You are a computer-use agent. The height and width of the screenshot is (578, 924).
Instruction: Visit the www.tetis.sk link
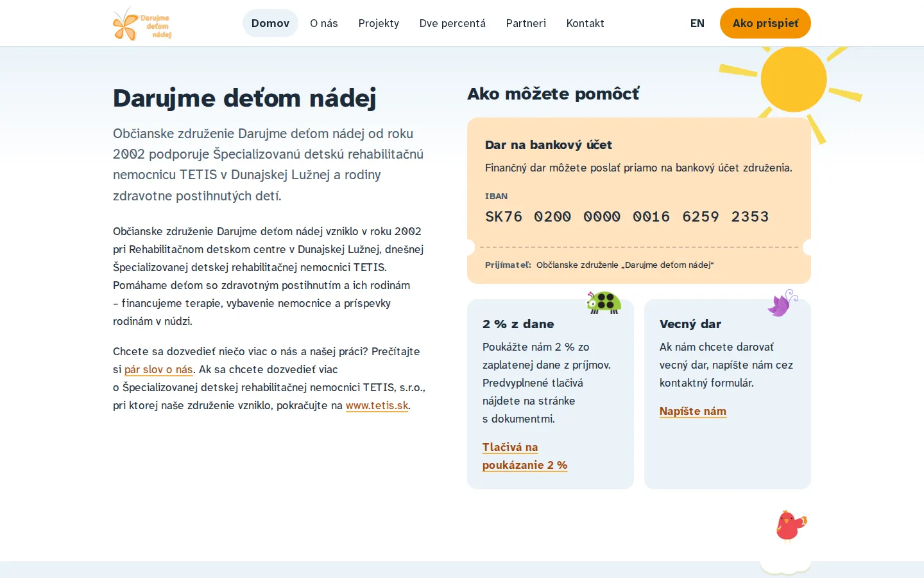tap(377, 405)
